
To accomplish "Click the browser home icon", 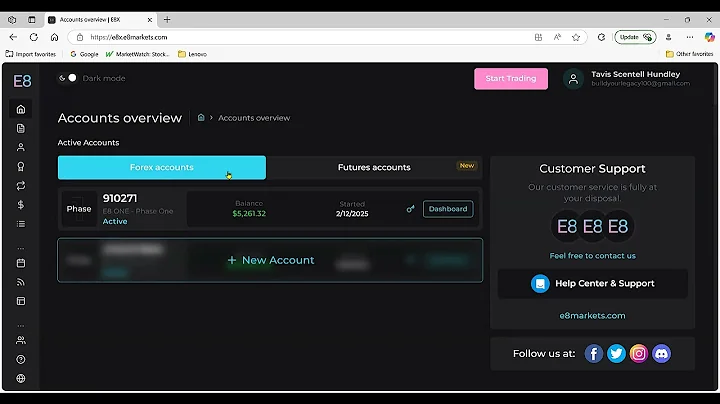I will (x=54, y=37).
